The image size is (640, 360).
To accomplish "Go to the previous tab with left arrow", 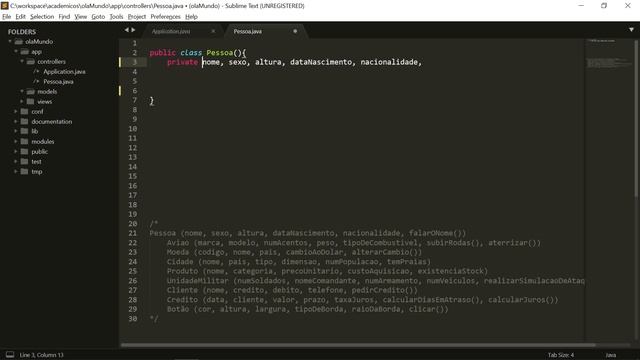I will pos(127,30).
